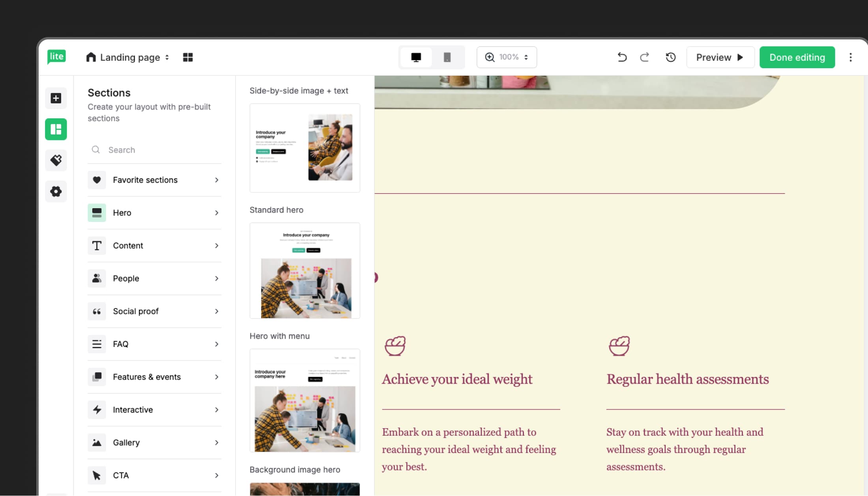Switch to desktop device view
This screenshot has height=496, width=868.
point(416,57)
